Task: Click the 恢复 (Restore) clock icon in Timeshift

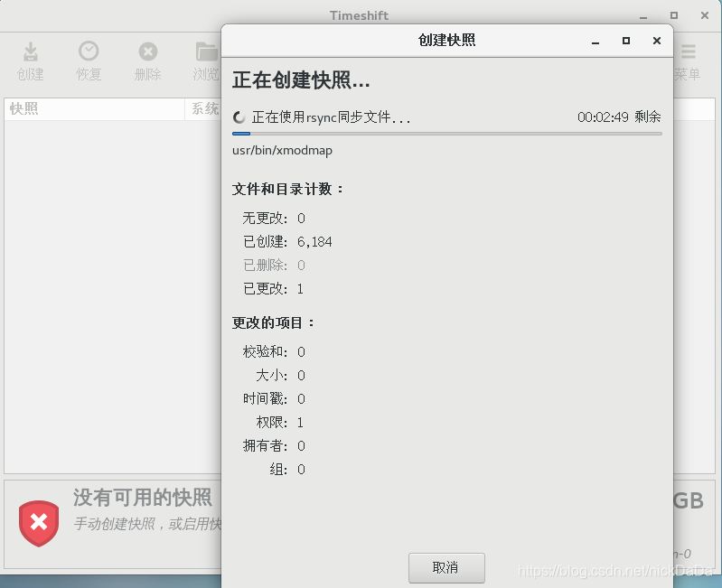Action: 89,51
